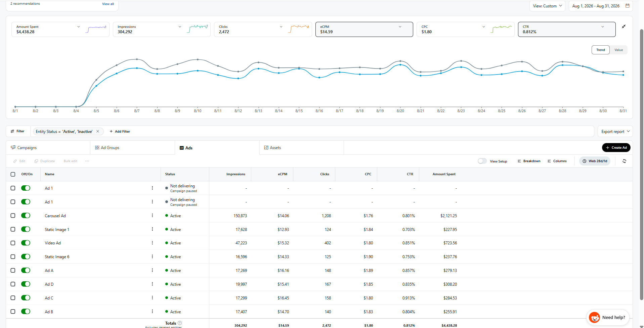Click the refresh table icon
644x328 pixels.
coord(624,161)
